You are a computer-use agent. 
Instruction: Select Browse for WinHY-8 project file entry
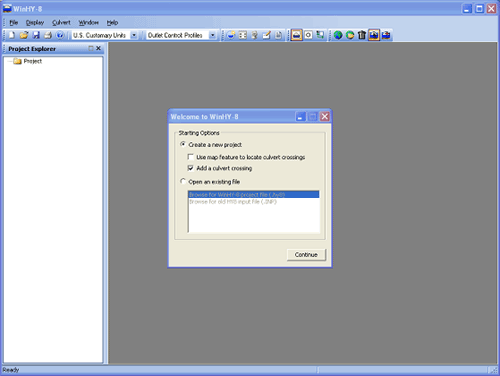[x=254, y=195]
